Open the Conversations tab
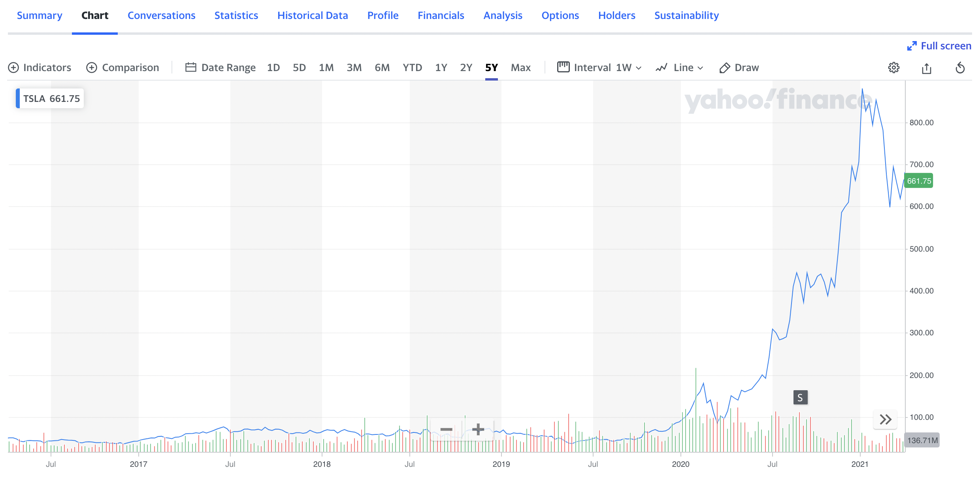 [x=162, y=15]
